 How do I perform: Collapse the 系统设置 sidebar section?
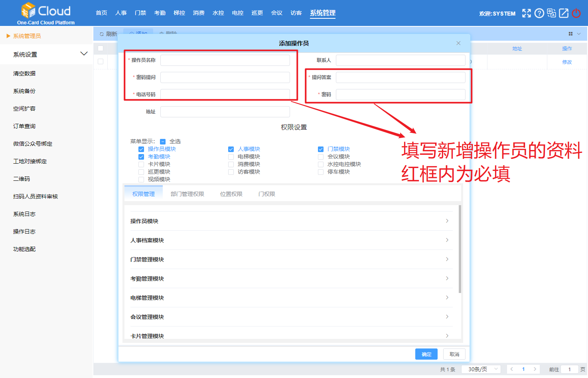[x=84, y=53]
